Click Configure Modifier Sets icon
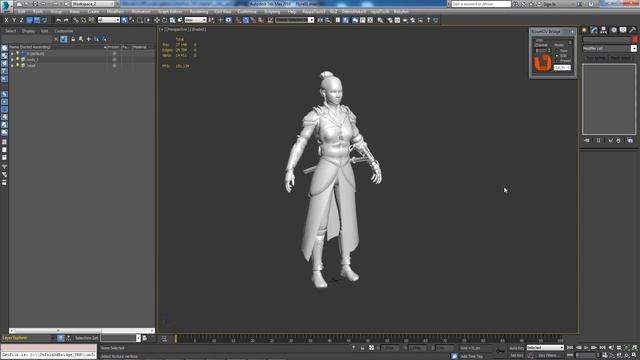The width and height of the screenshot is (640, 360). click(630, 140)
